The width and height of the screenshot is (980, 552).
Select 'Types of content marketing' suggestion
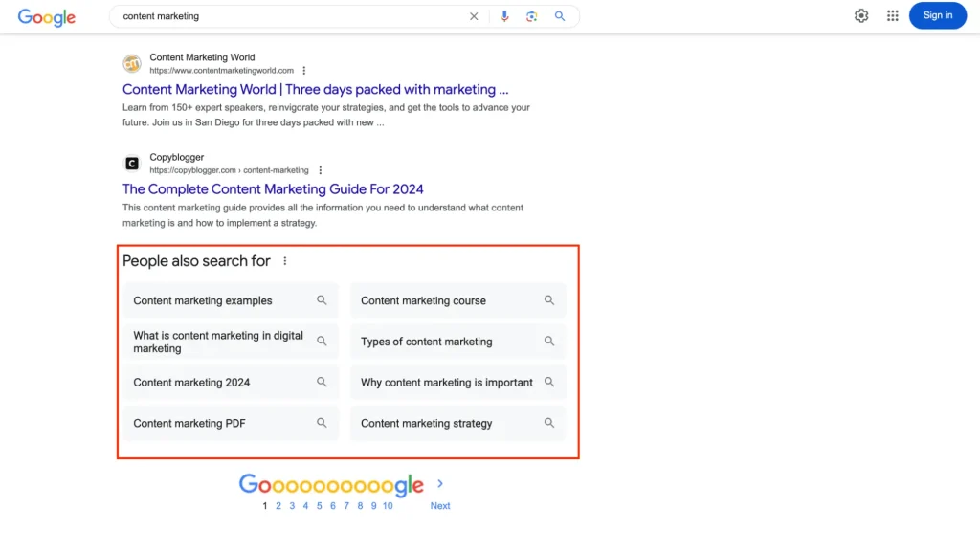coord(427,341)
